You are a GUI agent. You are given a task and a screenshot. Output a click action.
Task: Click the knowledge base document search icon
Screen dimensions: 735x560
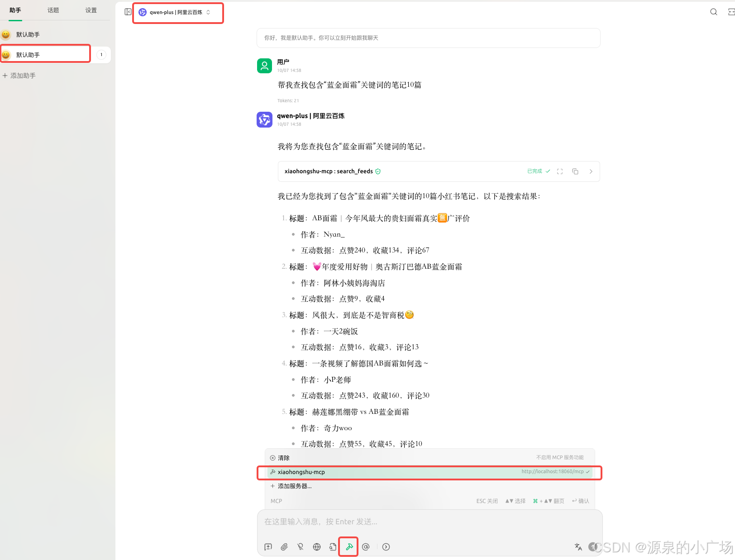click(x=333, y=547)
